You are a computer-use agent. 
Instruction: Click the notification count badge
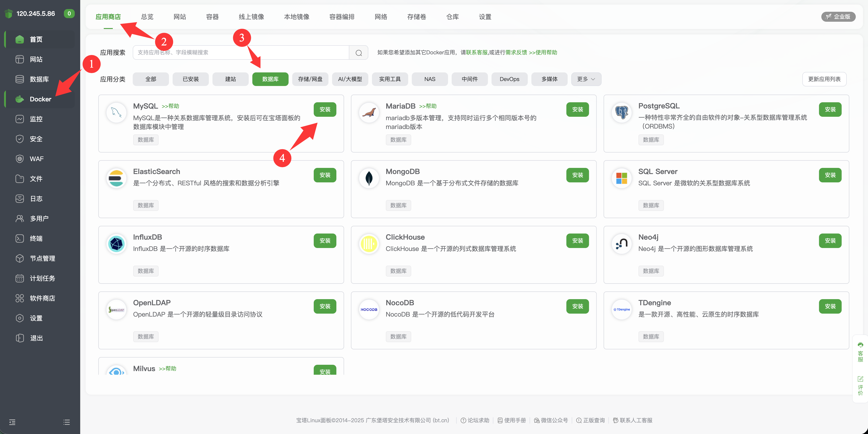[x=69, y=14]
